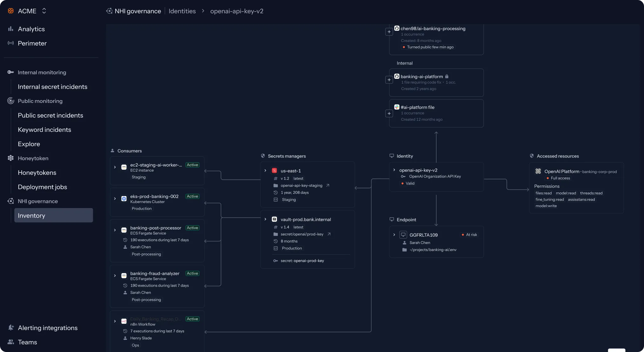Expand the GGFRLTA109 endpoint card
This screenshot has width=644, height=352.
point(394,235)
